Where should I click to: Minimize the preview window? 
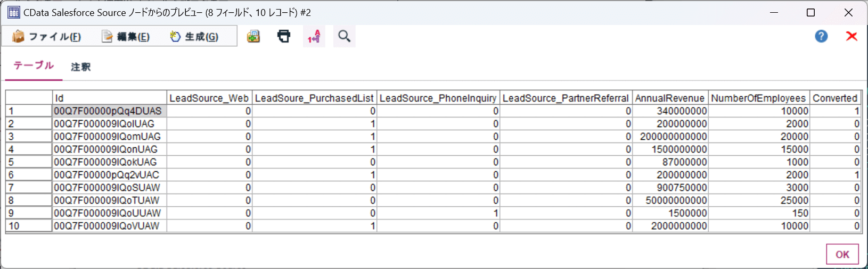pyautogui.click(x=774, y=12)
